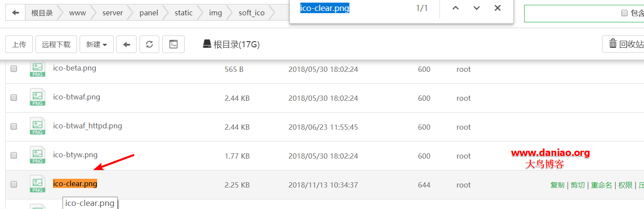Tick the ico-clear.png row checkbox
The width and height of the screenshot is (644, 209).
(14, 184)
